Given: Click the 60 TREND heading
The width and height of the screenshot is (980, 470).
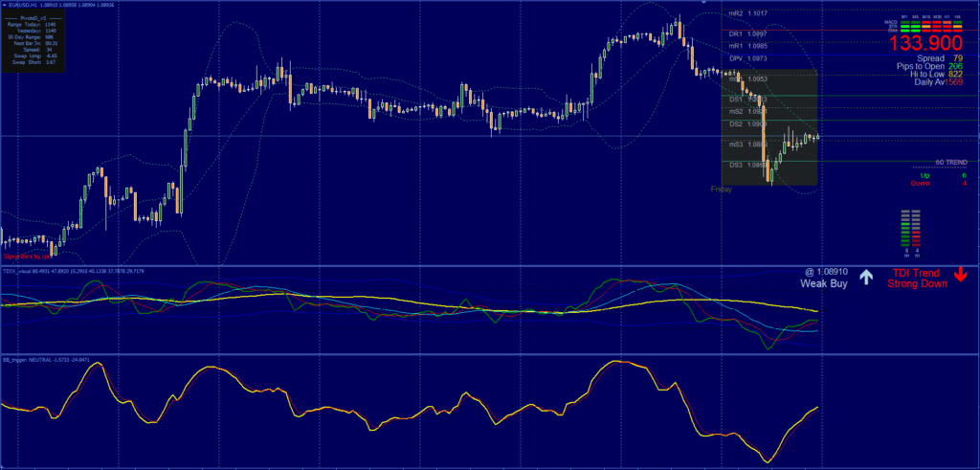Looking at the screenshot, I should click(x=951, y=162).
